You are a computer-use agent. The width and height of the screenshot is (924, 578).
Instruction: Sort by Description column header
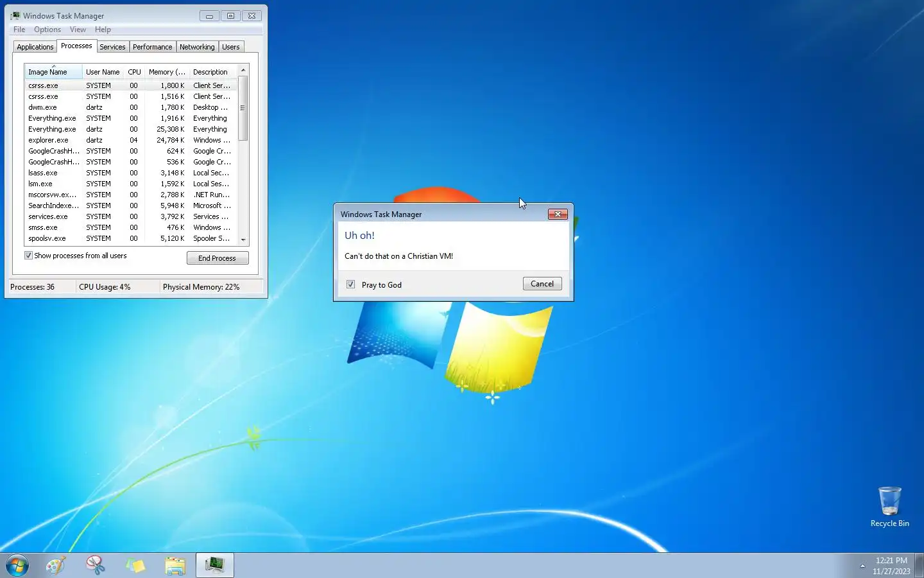coord(213,72)
